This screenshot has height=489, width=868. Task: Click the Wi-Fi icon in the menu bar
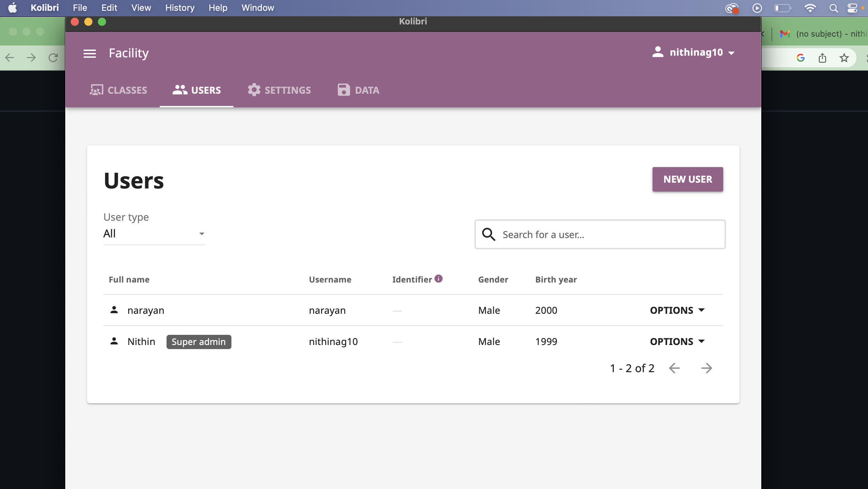[811, 8]
